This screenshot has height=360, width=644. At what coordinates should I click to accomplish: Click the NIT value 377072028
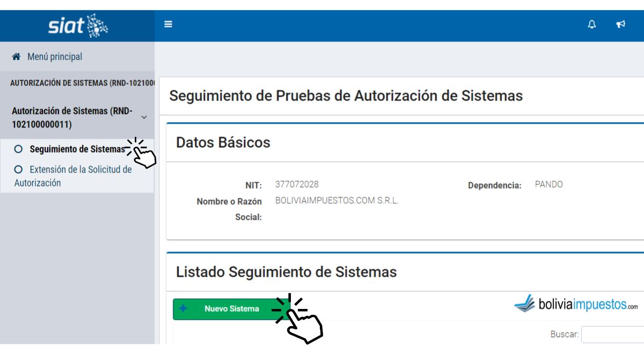tap(297, 184)
